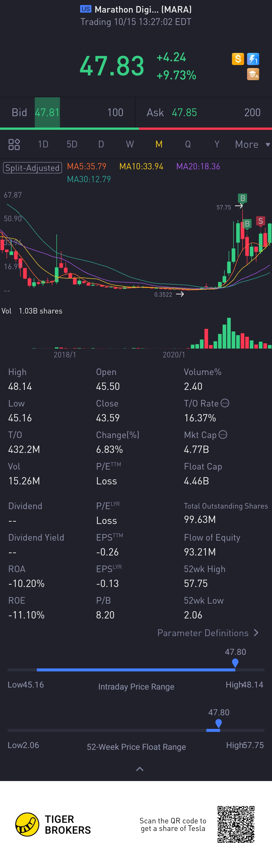Viewport: 272px width, 868px height.
Task: Tap the US market flag badge
Action: (86, 9)
